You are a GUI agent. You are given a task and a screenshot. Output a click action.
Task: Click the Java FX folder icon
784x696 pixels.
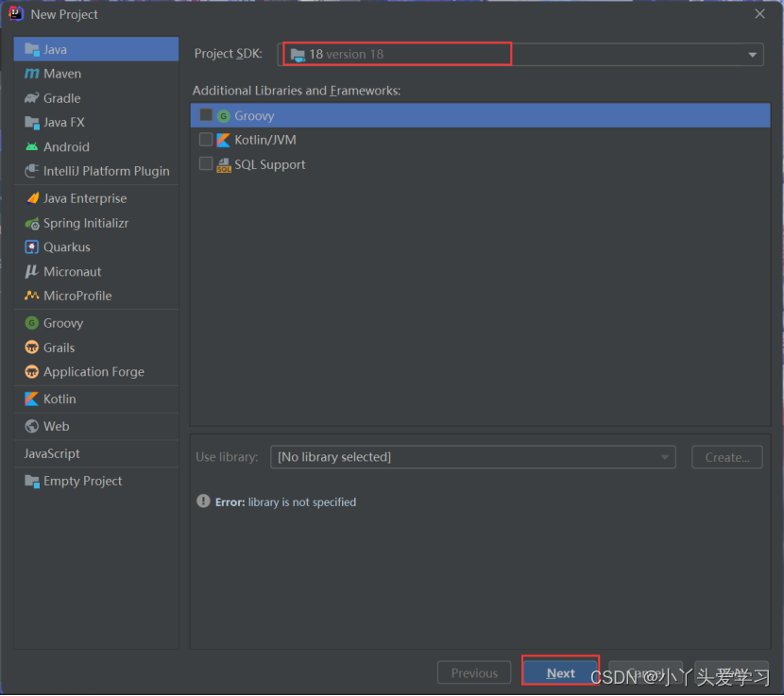point(32,123)
